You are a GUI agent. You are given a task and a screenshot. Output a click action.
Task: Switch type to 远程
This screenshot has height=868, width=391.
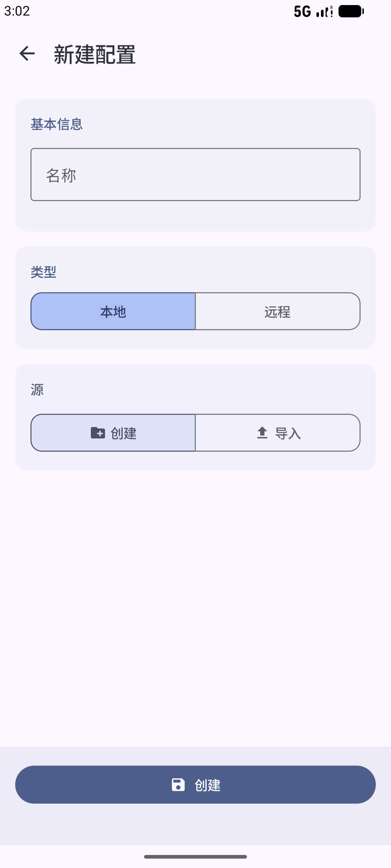click(278, 311)
